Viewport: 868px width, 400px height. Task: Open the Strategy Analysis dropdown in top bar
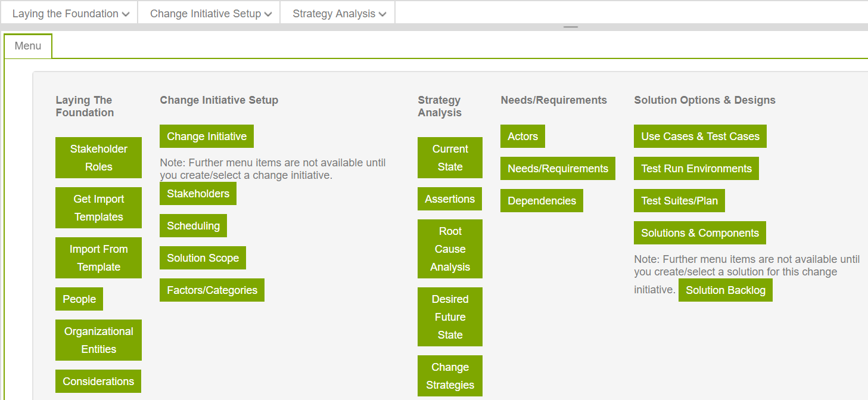[x=338, y=13]
